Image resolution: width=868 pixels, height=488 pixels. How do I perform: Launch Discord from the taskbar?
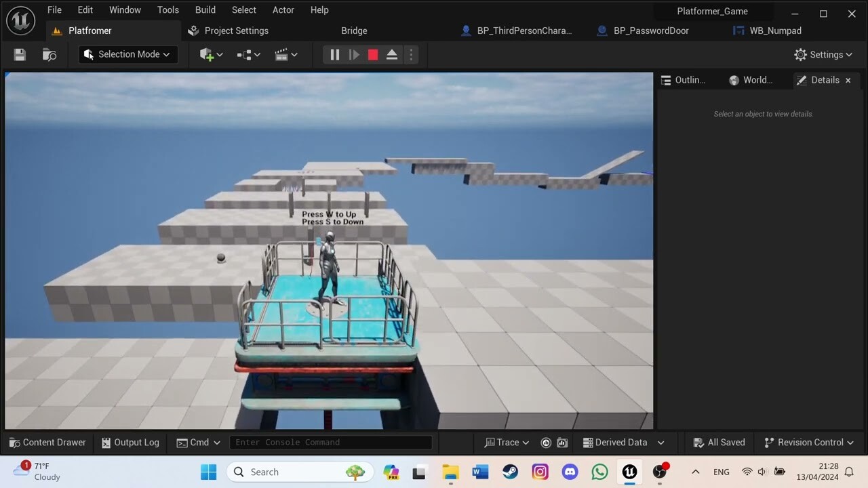point(570,472)
